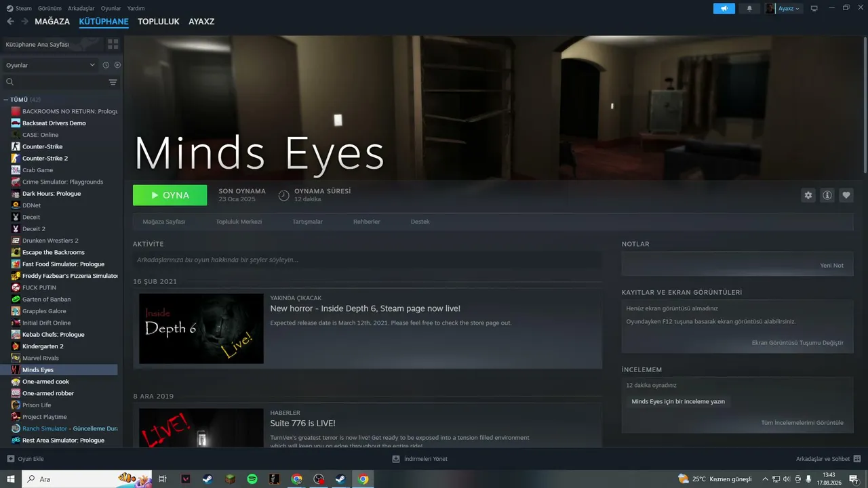The image size is (868, 488).
Task: Click Kütüphane Ana Sayfası
Action: point(37,44)
